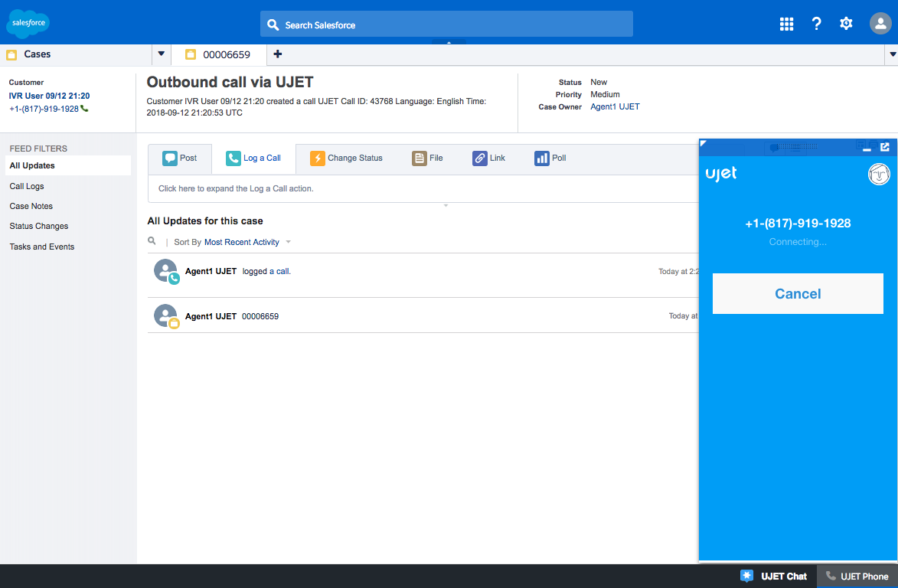Image resolution: width=898 pixels, height=588 pixels.
Task: Minimize the UJET phone widget
Action: (x=867, y=149)
